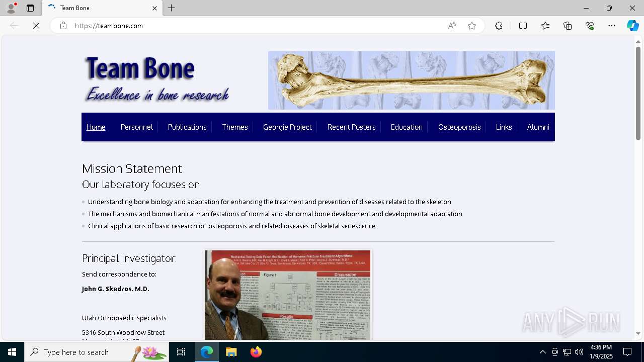Open the network tray icon
The width and height of the screenshot is (644, 362).
click(567, 352)
